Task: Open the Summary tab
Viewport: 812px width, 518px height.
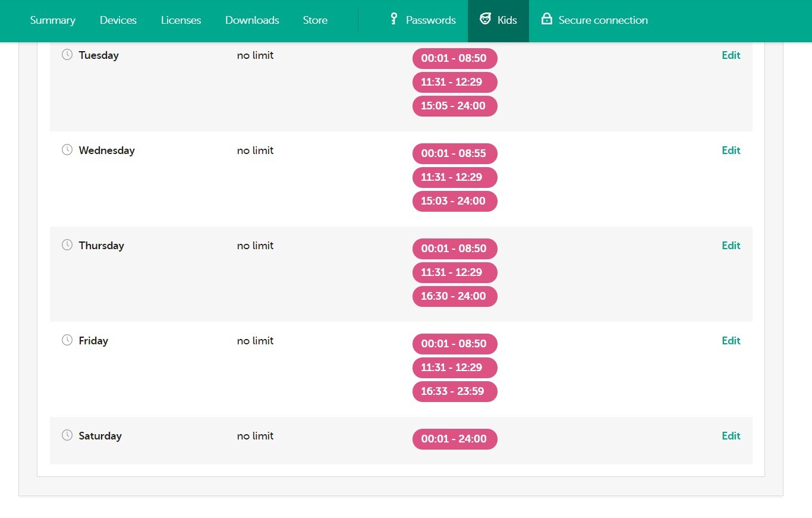Action: (x=53, y=20)
